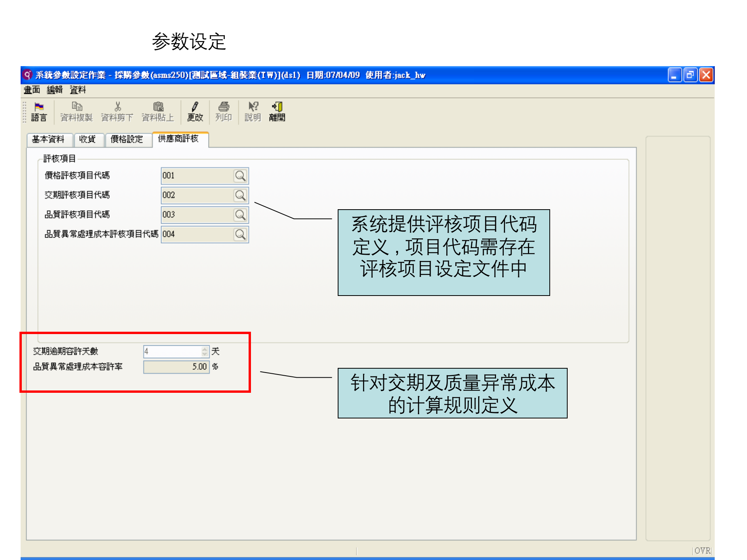Viewport: 747px width, 560px height.
Task: Increase 交期逾期容許天數 with spinner arrow
Action: point(205,349)
